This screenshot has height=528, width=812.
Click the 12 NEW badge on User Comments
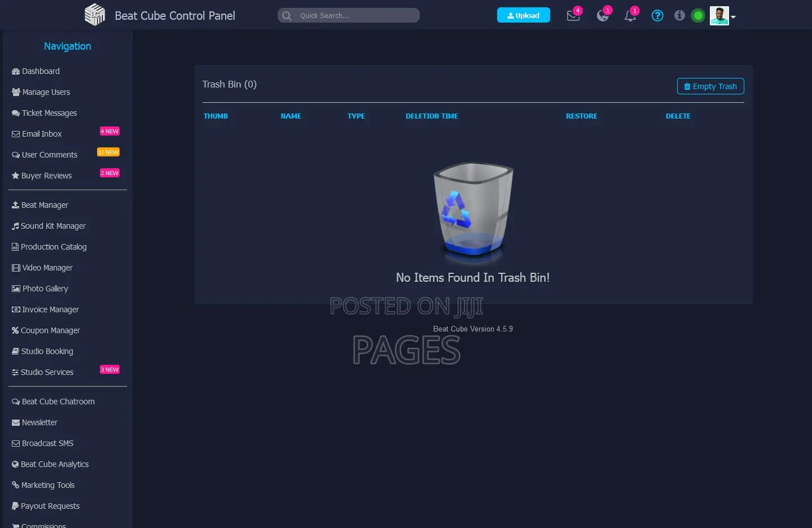point(108,152)
